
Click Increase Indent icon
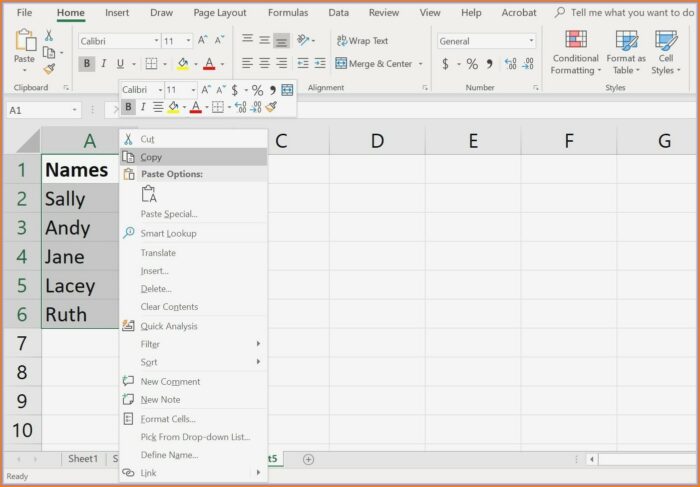(x=320, y=63)
